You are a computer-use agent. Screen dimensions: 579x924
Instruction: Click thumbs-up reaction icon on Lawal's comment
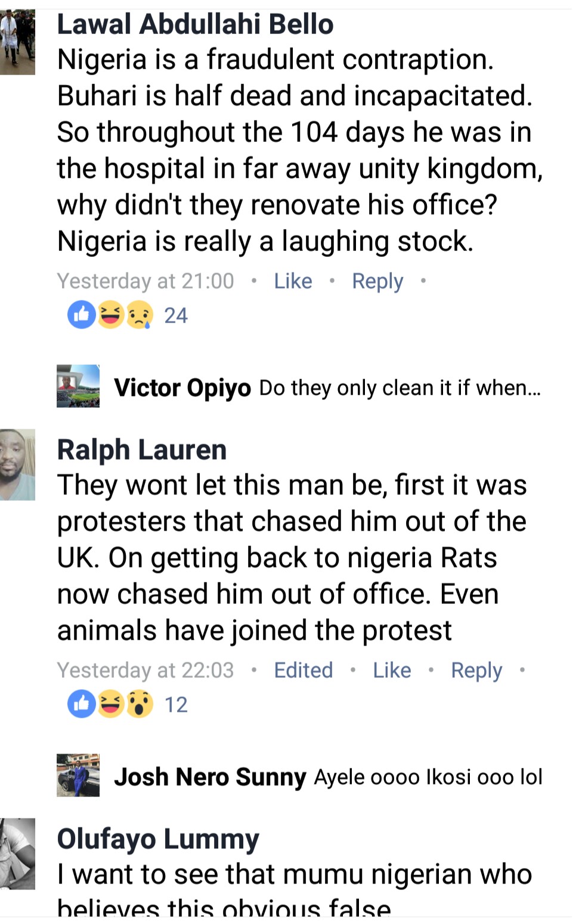(x=81, y=315)
